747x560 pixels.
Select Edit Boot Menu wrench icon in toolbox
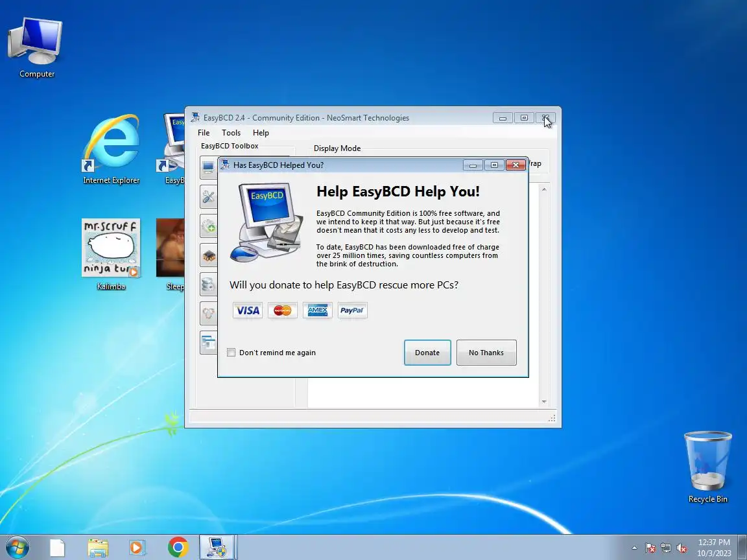coord(209,196)
